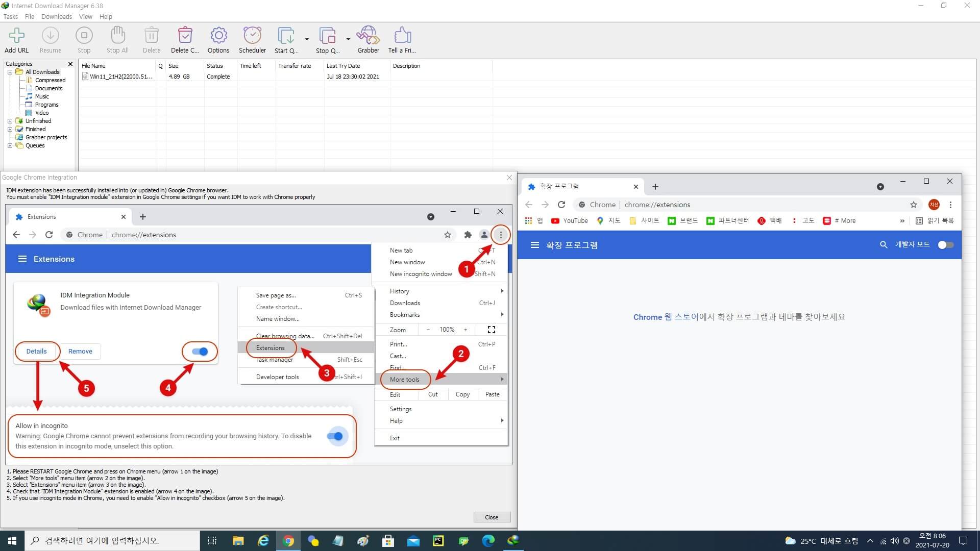
Task: Open the 택배 bookmark
Action: [770, 221]
